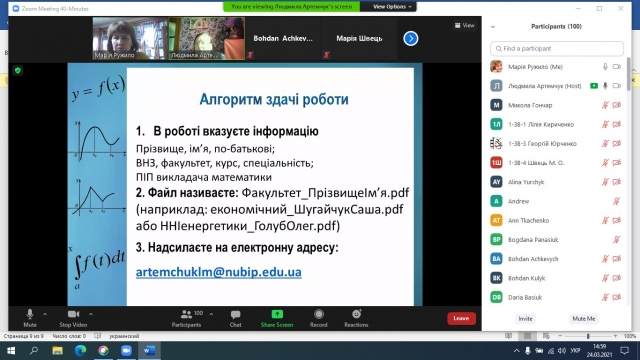This screenshot has width=640, height=360.
Task: Open View Options dropdown
Action: 392,7
